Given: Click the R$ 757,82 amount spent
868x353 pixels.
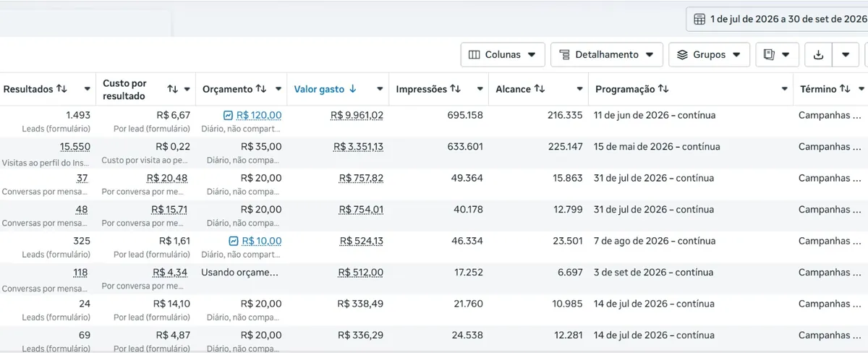Looking at the screenshot, I should (x=361, y=178).
